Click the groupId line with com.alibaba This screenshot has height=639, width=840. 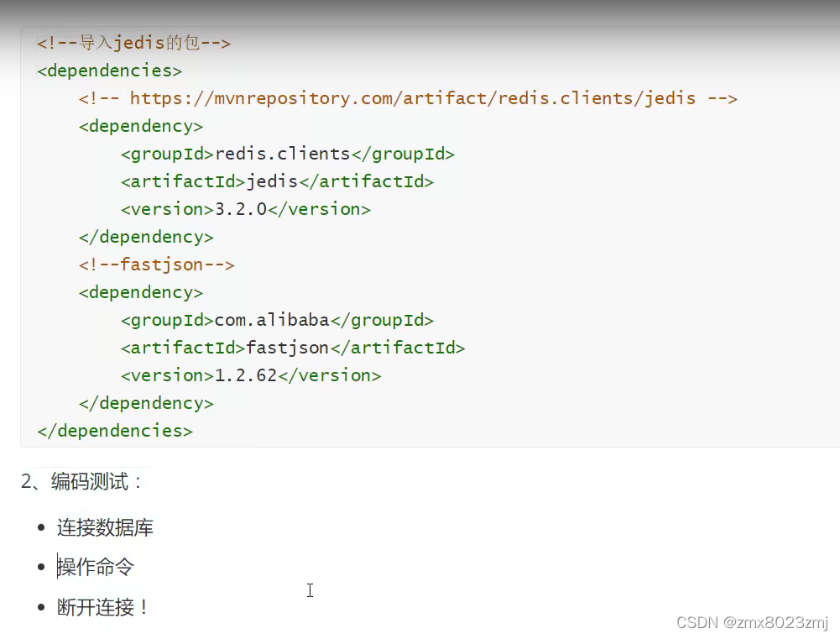coord(277,320)
